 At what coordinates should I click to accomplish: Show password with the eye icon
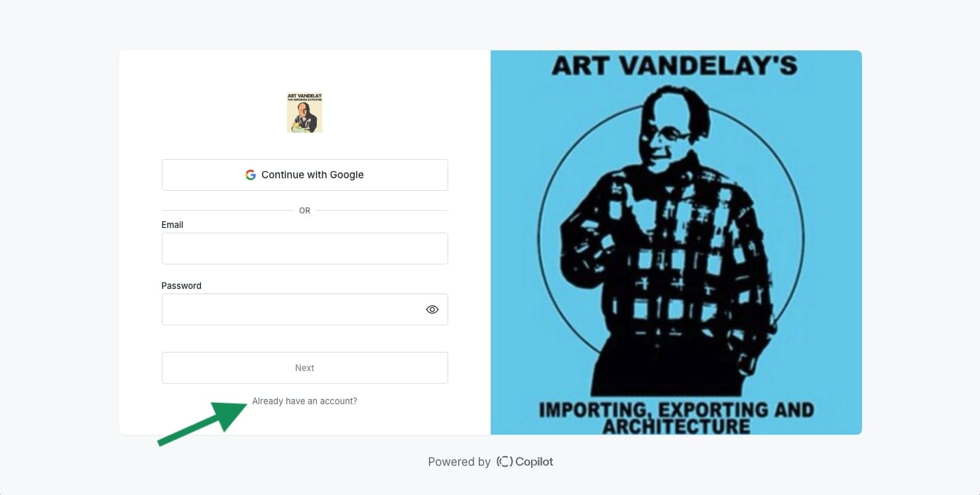432,309
